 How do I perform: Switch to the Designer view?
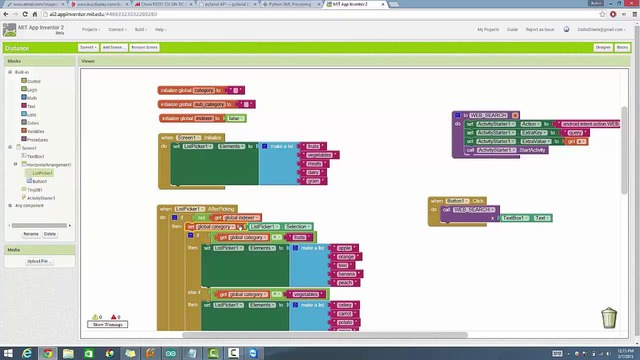tap(603, 48)
